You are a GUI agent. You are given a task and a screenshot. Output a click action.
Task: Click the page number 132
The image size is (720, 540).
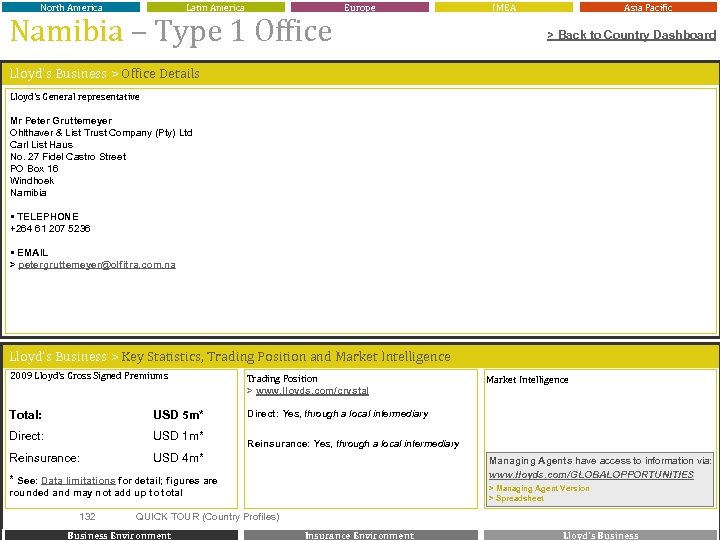click(87, 517)
